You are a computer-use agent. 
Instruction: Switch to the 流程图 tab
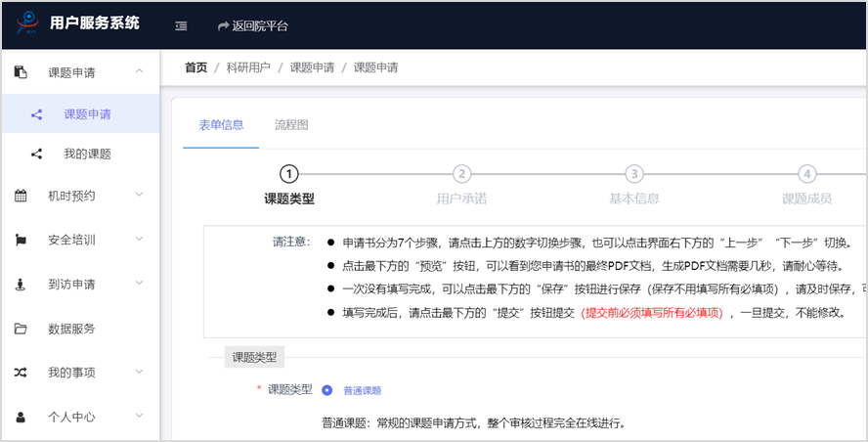tap(291, 125)
